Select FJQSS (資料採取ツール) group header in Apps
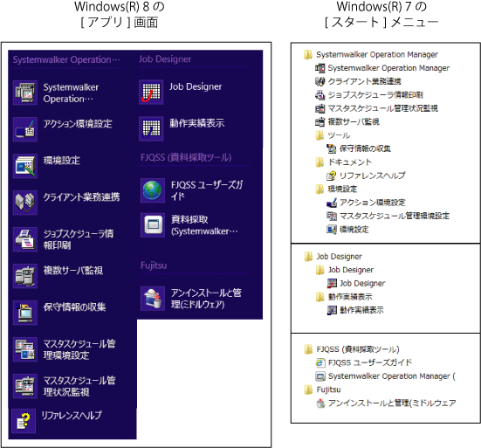The height and width of the screenshot is (448, 481). click(186, 157)
